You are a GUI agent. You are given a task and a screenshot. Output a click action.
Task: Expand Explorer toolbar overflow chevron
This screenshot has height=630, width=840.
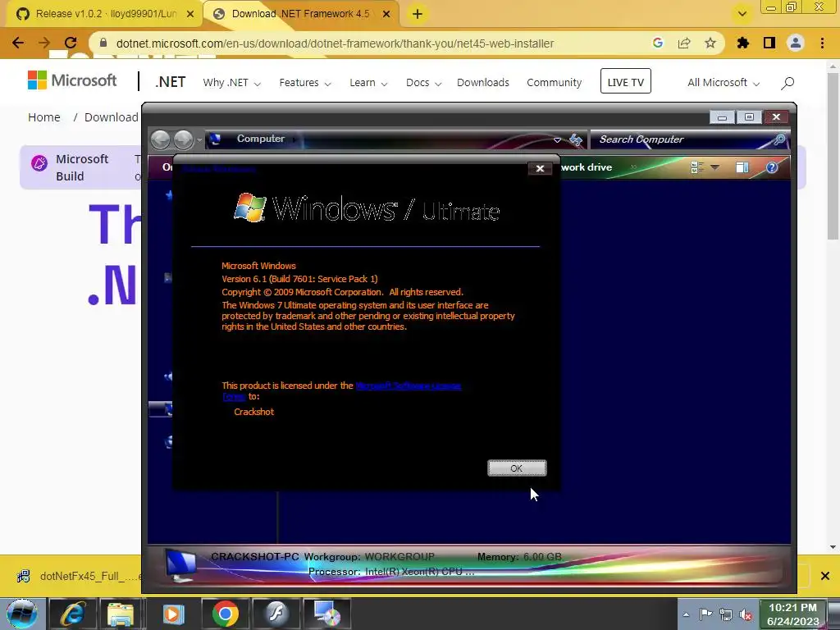coord(634,167)
